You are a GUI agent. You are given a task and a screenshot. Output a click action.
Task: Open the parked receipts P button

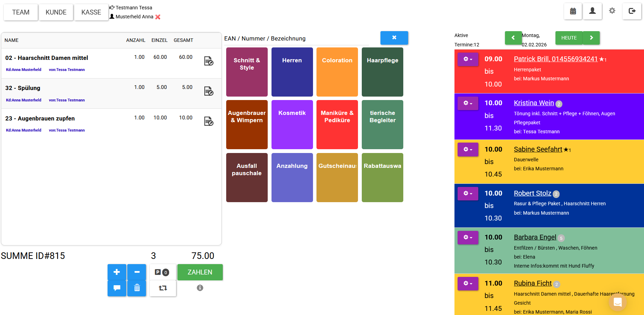coord(163,272)
